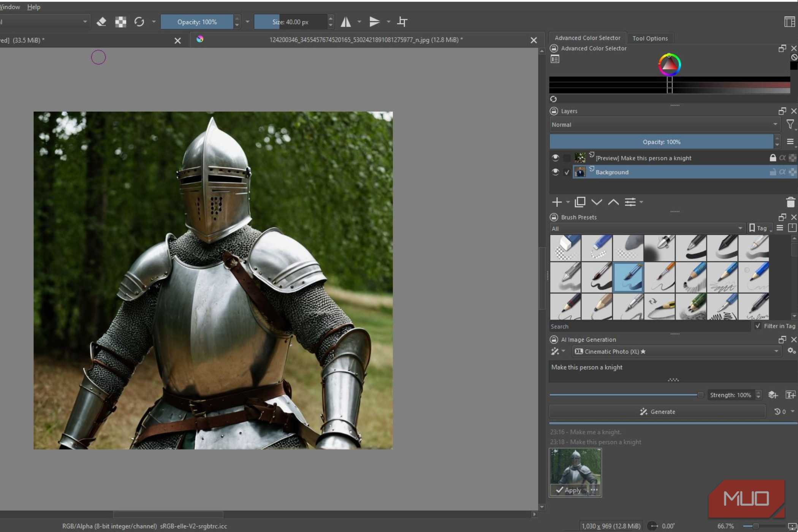Click the layer filter funnel icon
Image resolution: width=798 pixels, height=532 pixels.
tap(790, 124)
